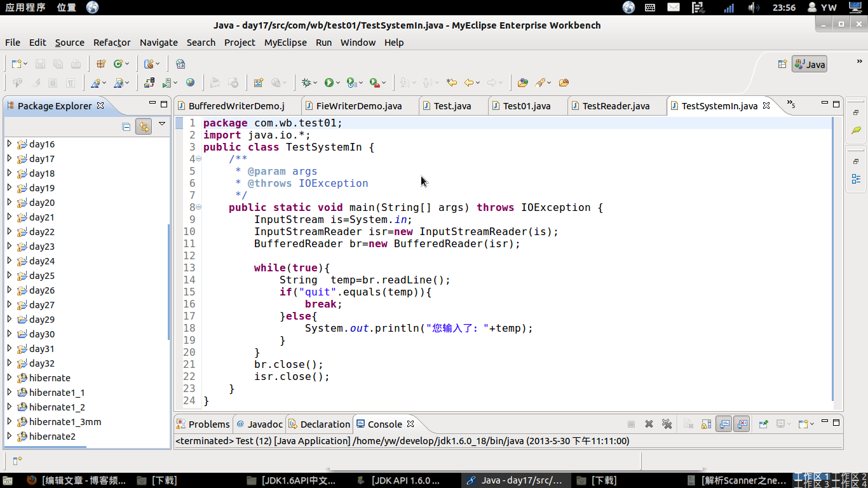This screenshot has width=868, height=488.
Task: Click the Debug bug icon
Action: click(x=307, y=83)
